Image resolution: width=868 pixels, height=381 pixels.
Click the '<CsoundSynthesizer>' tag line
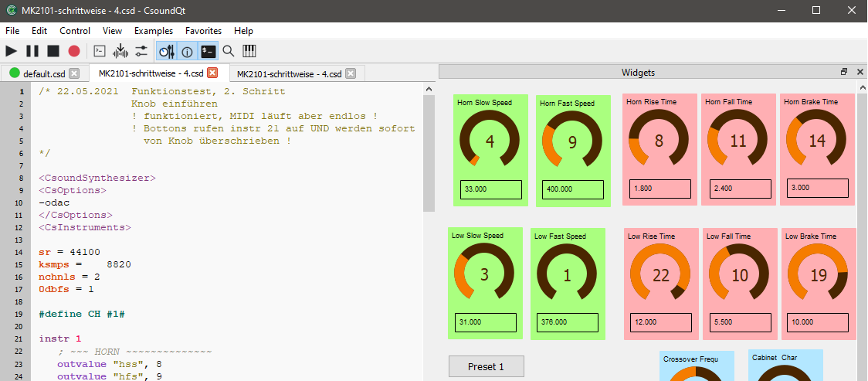point(97,179)
